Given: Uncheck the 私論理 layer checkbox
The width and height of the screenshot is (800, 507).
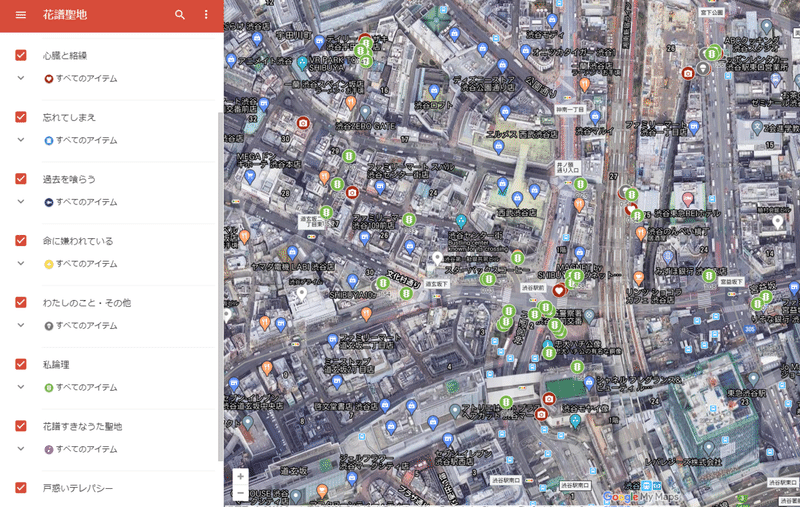Looking at the screenshot, I should [20, 364].
